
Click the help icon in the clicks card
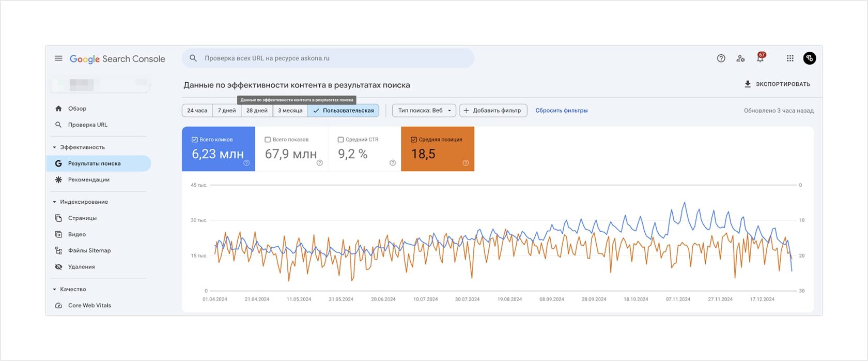246,163
